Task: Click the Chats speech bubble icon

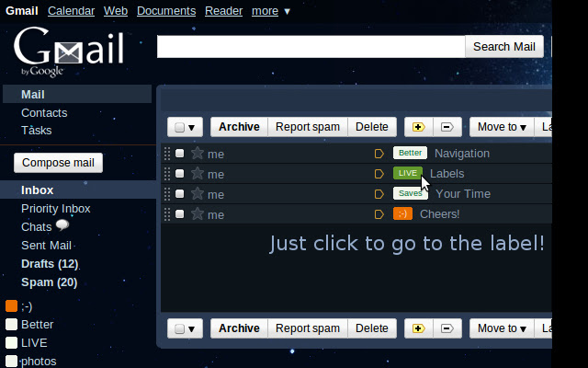Action: (x=62, y=225)
